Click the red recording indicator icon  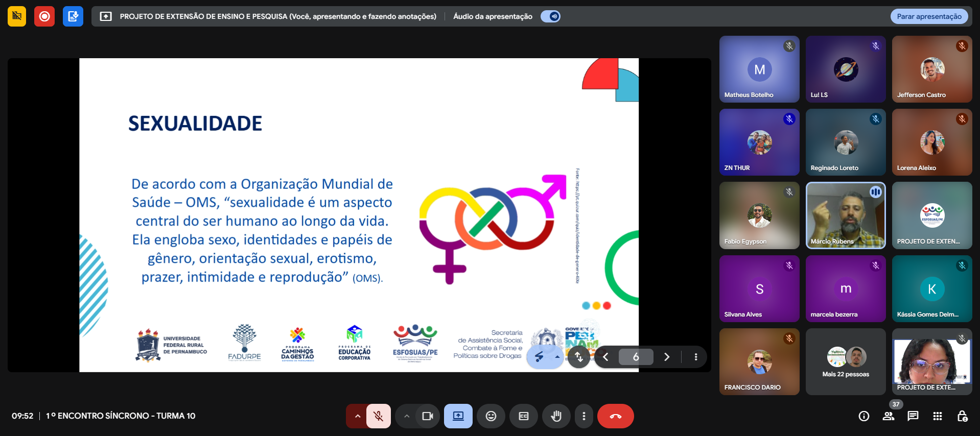[x=44, y=16]
